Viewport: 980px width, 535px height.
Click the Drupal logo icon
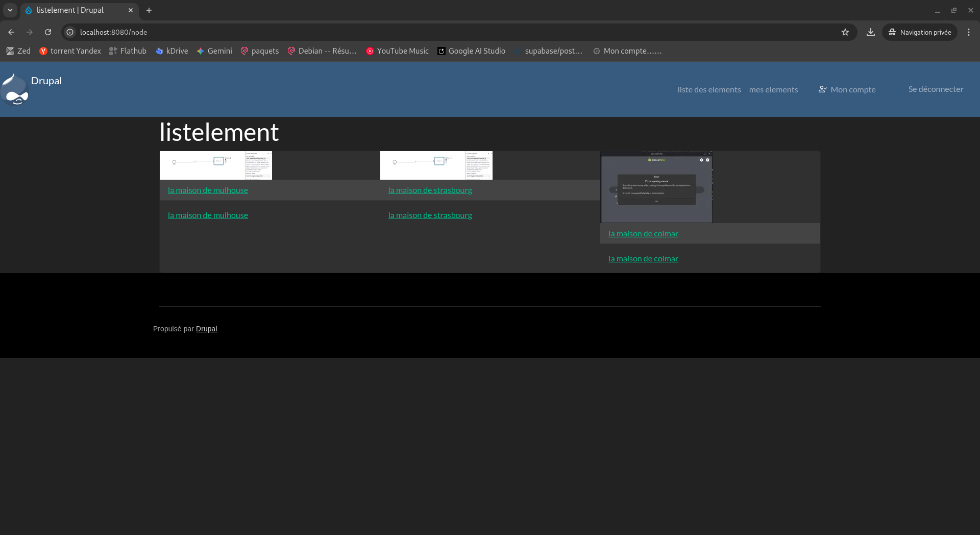15,89
